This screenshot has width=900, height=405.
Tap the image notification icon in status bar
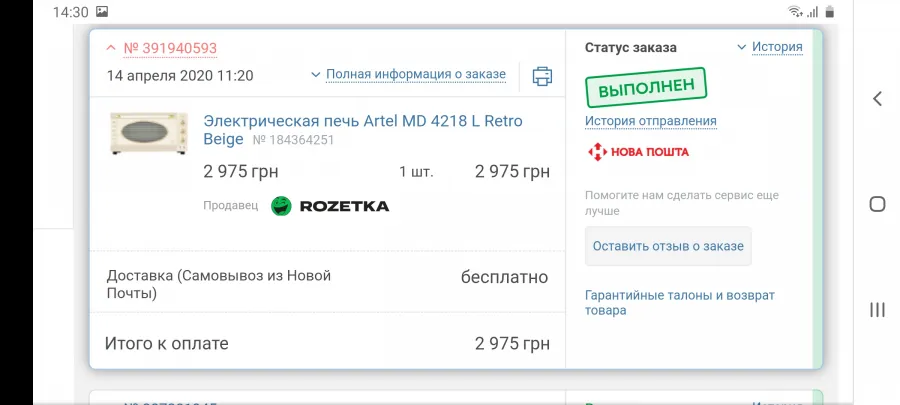(x=102, y=11)
